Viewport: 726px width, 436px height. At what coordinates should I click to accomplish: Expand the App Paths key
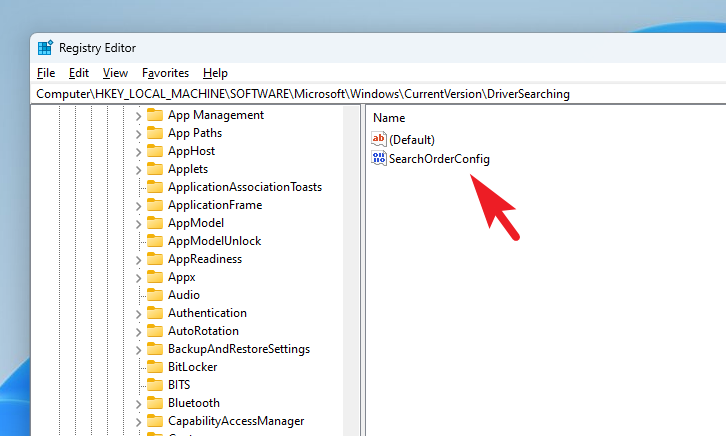point(138,134)
